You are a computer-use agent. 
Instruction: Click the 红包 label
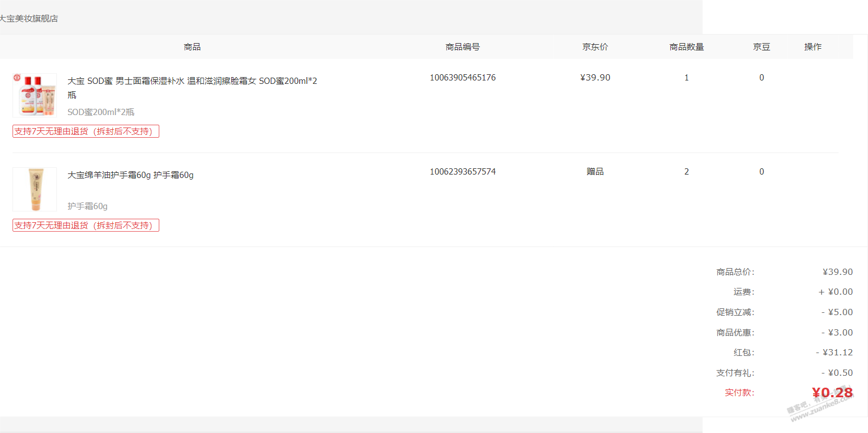click(744, 353)
